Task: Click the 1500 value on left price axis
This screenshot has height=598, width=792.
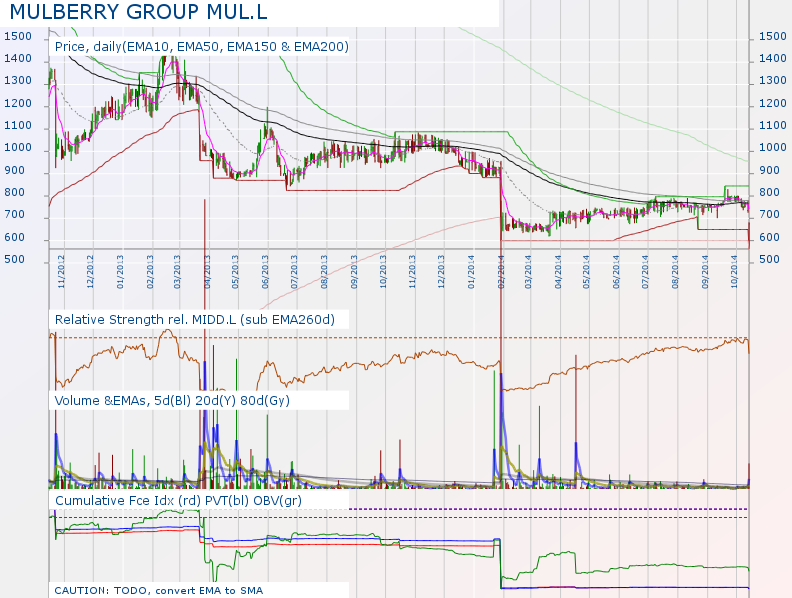Action: 18,36
